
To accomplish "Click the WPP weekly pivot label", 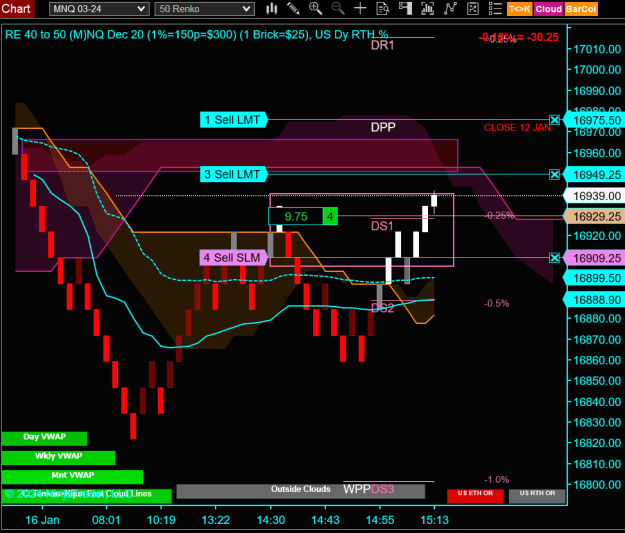I will coord(357,489).
